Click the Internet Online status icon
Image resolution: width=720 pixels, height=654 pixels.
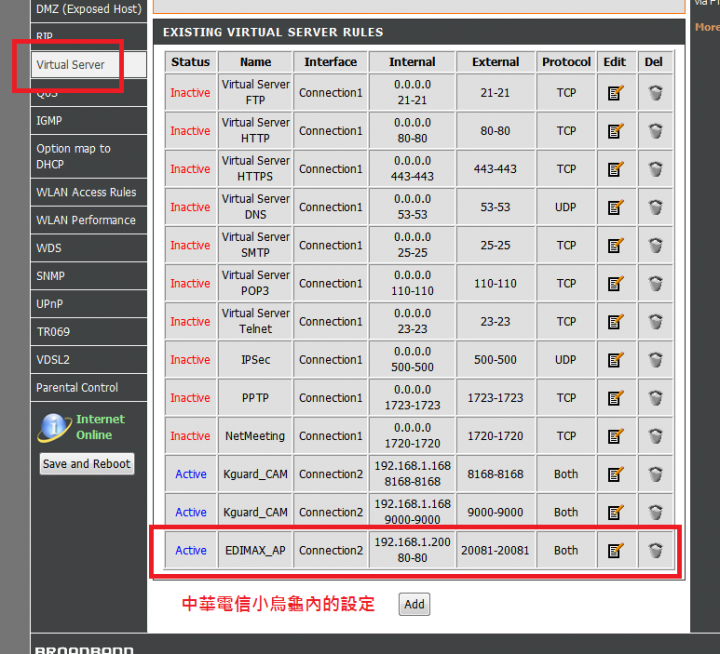pyautogui.click(x=54, y=427)
